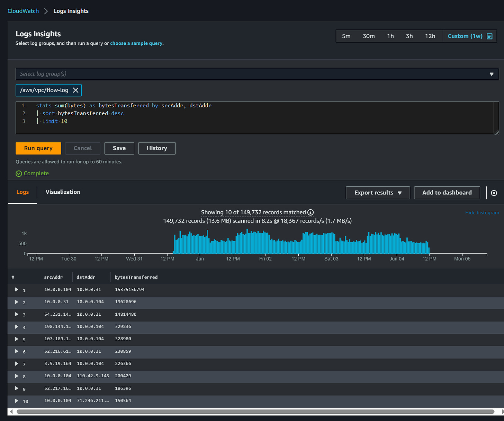Click the horizontal scrollbar under results

pyautogui.click(x=255, y=412)
